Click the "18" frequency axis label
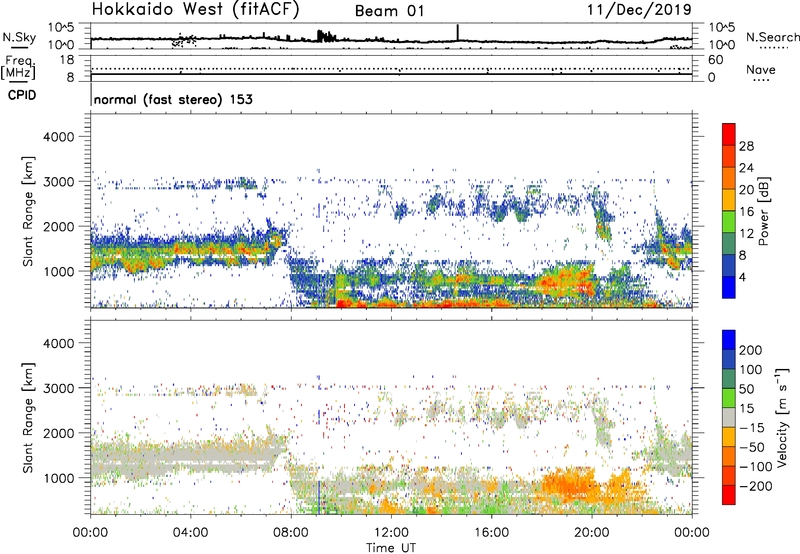The width and height of the screenshot is (800, 554). [x=67, y=60]
